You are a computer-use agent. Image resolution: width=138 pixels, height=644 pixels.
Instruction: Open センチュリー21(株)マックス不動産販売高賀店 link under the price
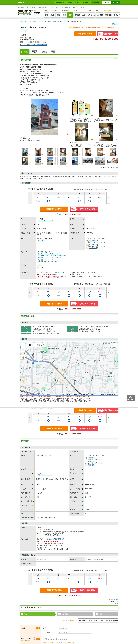(33, 45)
